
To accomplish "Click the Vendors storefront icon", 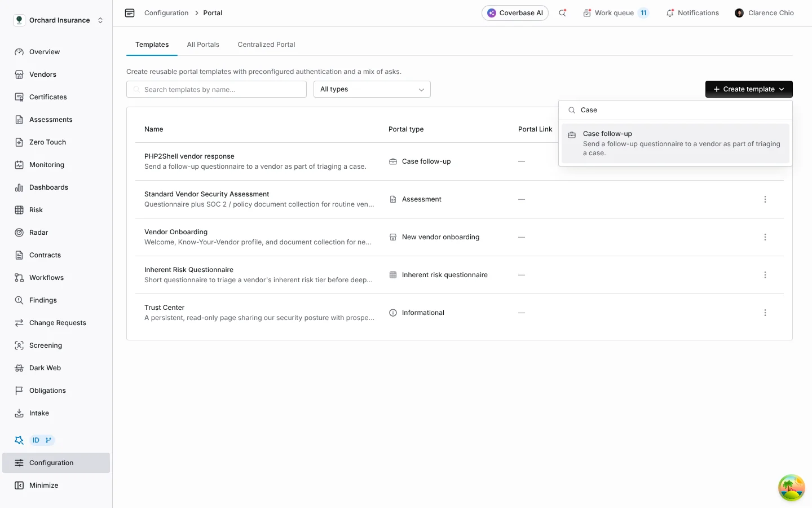I will click(x=19, y=75).
